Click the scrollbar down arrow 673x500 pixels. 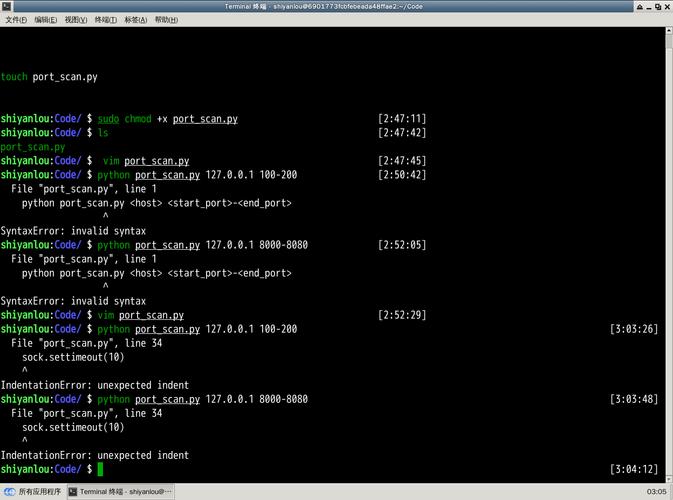click(x=668, y=478)
